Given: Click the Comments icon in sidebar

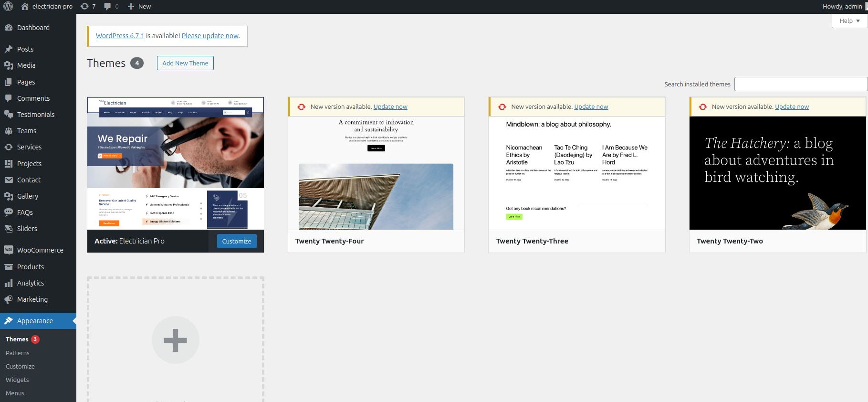Looking at the screenshot, I should tap(9, 98).
